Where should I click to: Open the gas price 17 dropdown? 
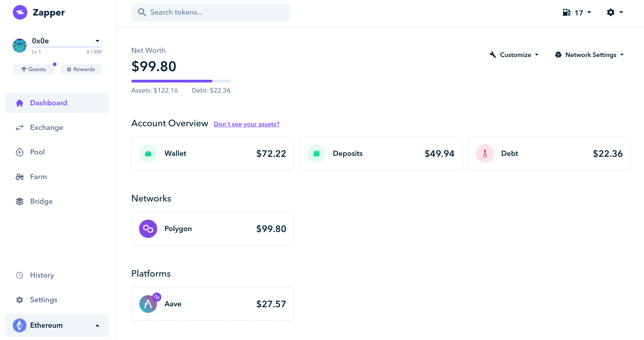click(577, 12)
